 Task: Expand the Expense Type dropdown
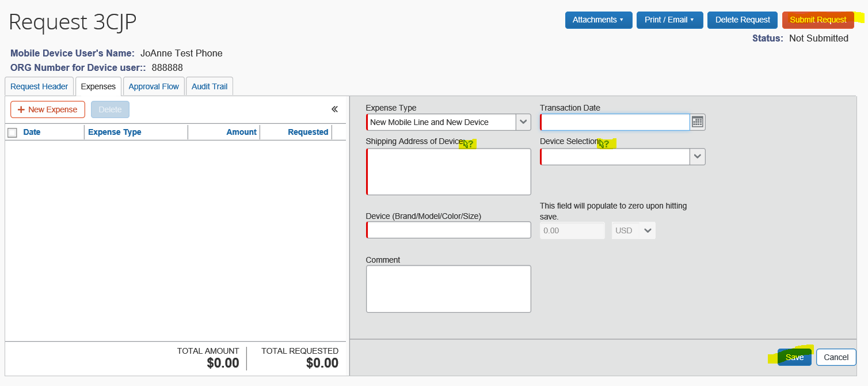coord(523,122)
